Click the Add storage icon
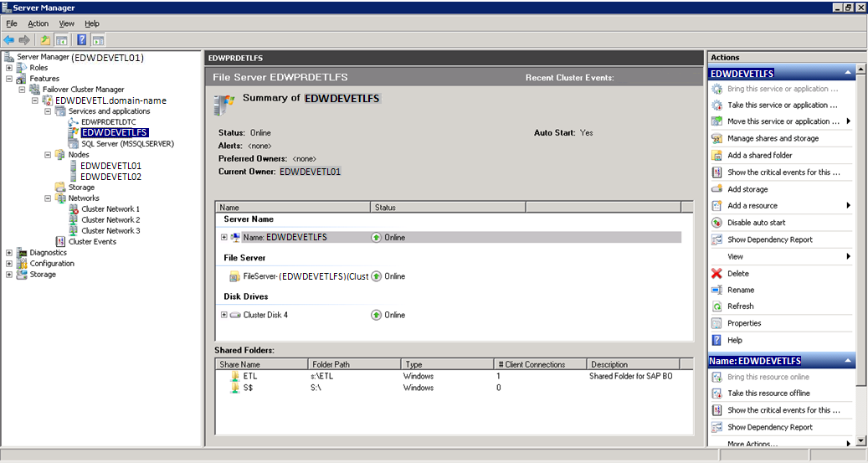This screenshot has height=463, width=868. (x=716, y=189)
